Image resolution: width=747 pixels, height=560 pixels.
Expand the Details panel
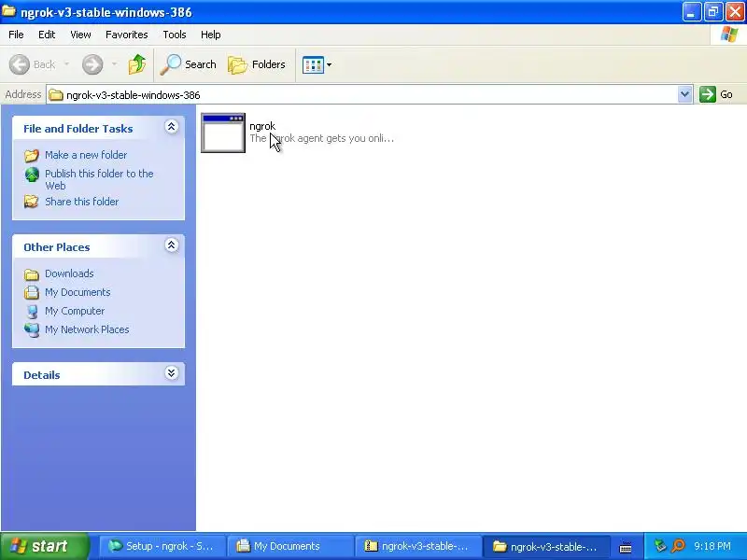pyautogui.click(x=172, y=372)
